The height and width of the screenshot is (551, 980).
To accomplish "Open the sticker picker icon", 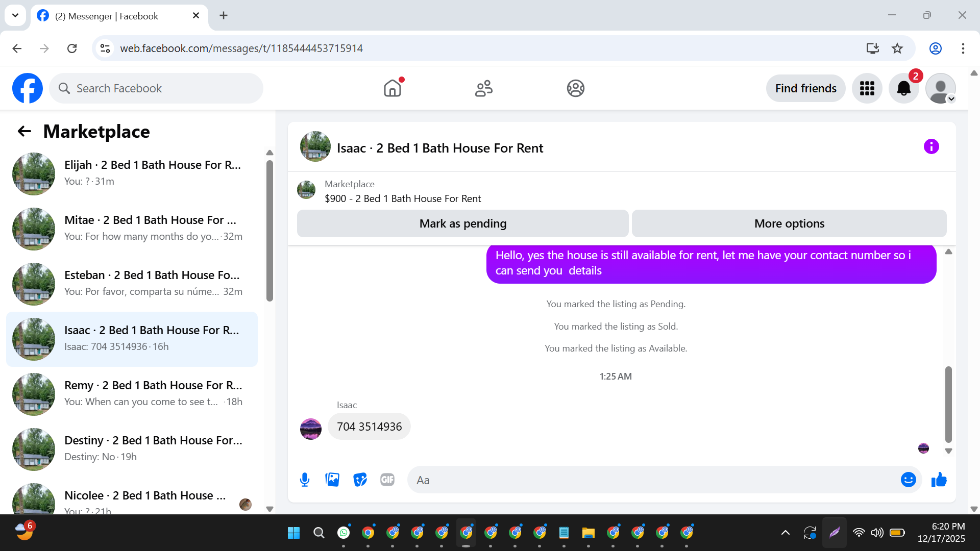I will (x=360, y=480).
